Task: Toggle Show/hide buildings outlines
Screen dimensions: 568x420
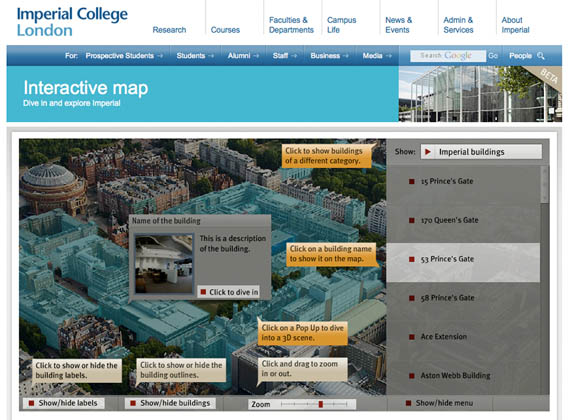Action: [x=171, y=403]
